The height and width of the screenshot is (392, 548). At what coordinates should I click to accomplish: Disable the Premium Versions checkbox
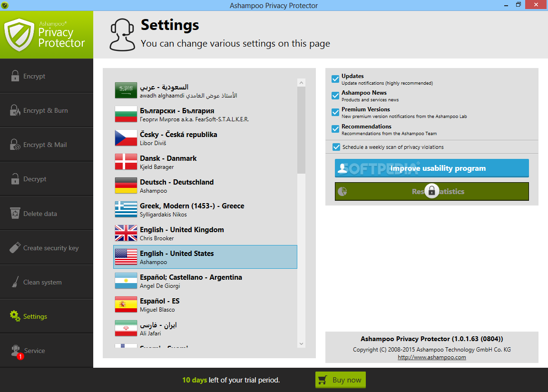(335, 112)
